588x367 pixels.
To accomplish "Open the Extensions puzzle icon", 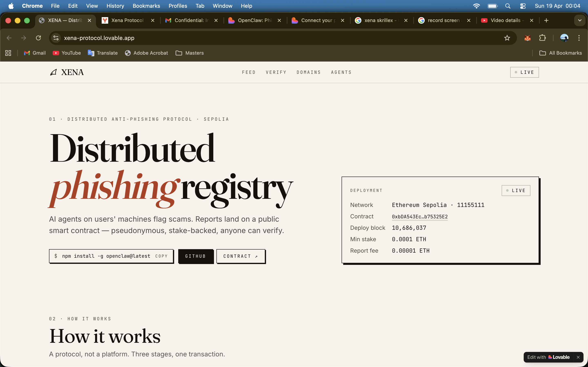I will pyautogui.click(x=542, y=38).
